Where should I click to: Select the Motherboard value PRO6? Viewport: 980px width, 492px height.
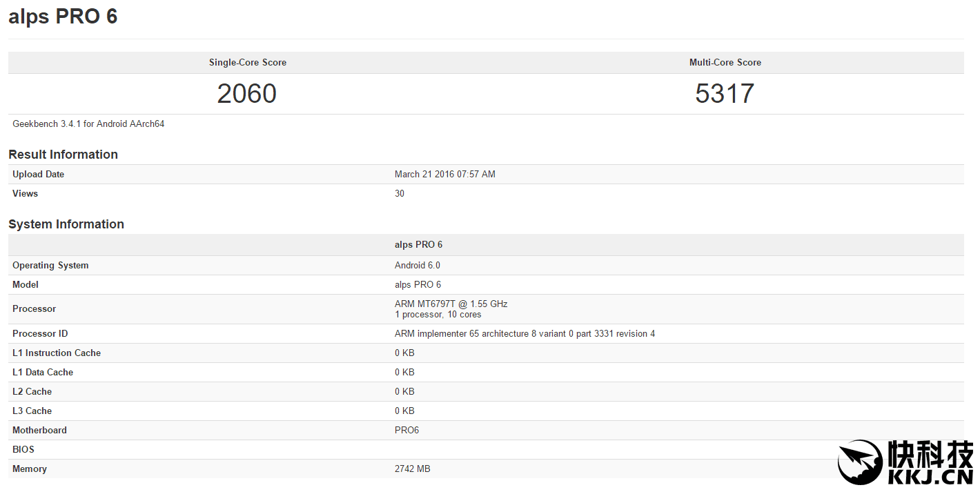tap(406, 431)
